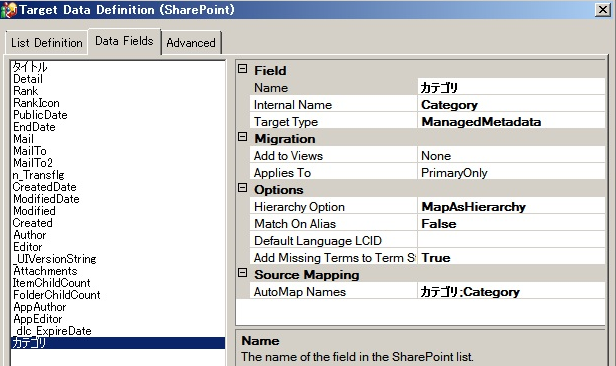Open the Advanced tab
Image resolution: width=616 pixels, height=366 pixels.
tap(191, 42)
